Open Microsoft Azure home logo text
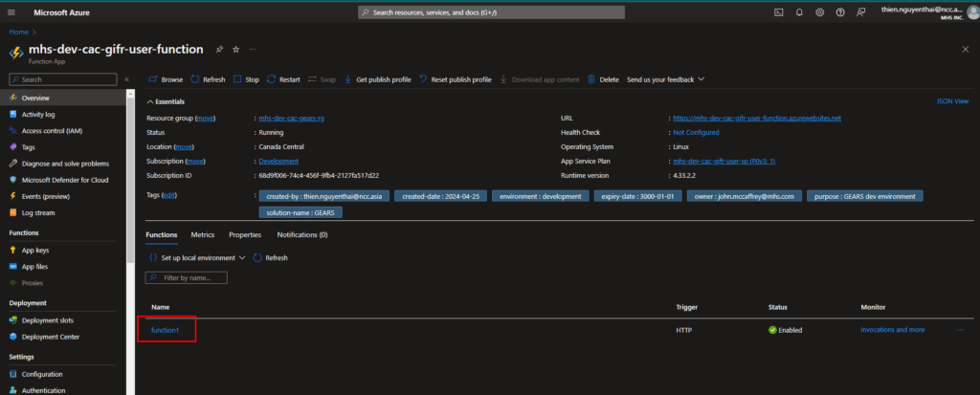 [61, 12]
